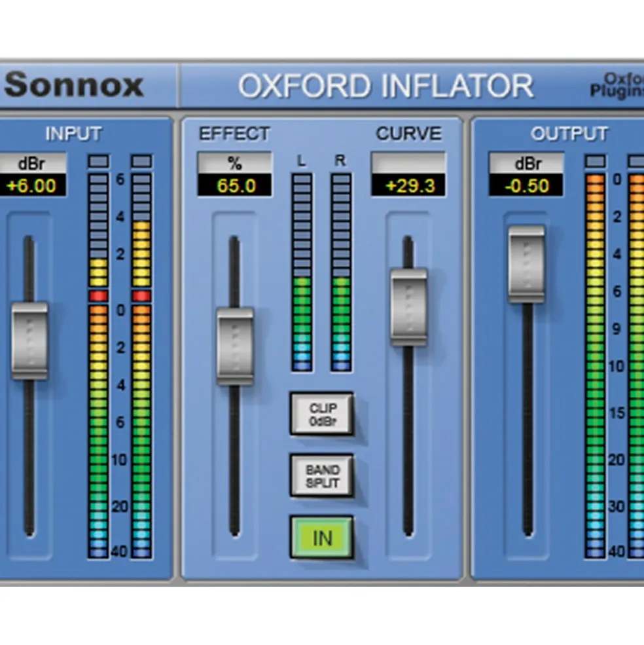Click the CURVE section label
Viewport: 644px width, 645px height.
(x=409, y=134)
